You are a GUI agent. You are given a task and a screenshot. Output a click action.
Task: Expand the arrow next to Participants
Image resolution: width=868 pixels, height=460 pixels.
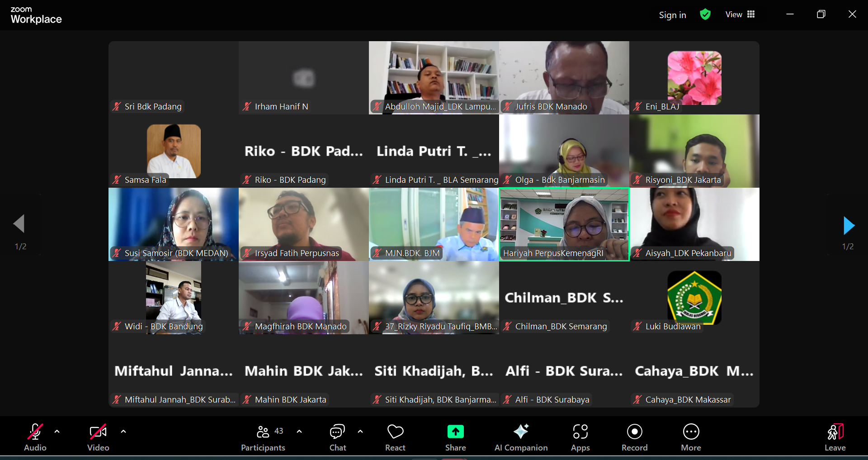click(299, 432)
